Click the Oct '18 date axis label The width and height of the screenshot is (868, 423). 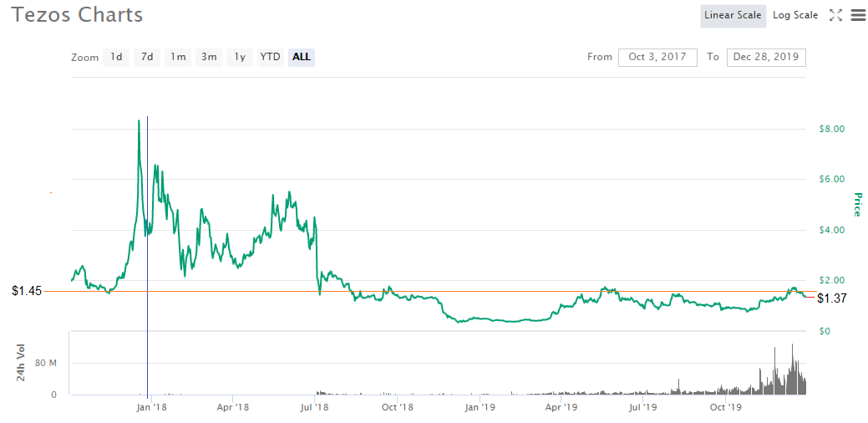[398, 407]
